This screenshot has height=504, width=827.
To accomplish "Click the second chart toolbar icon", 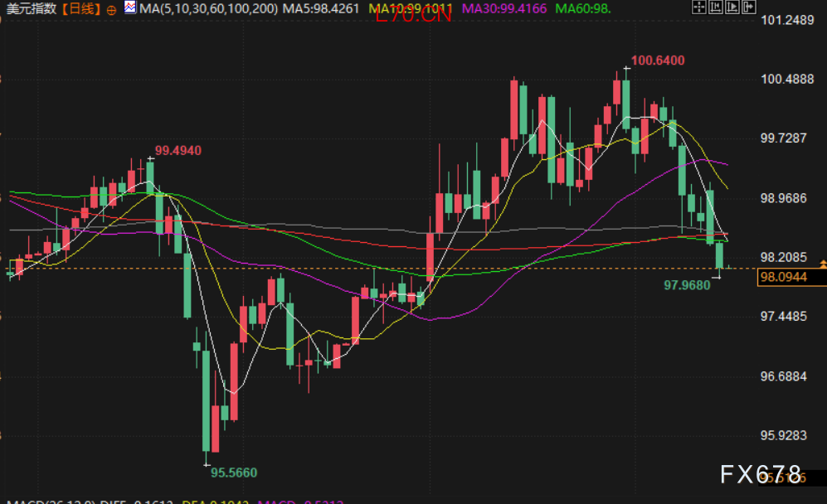I will pyautogui.click(x=716, y=8).
